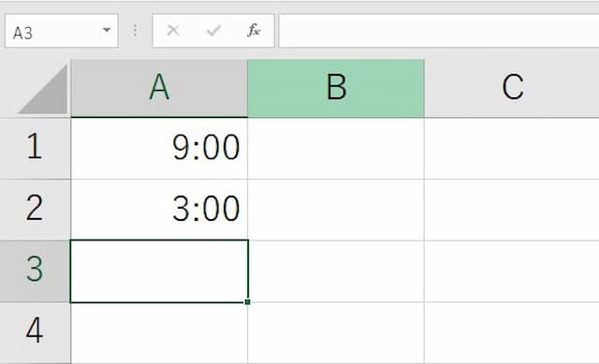Select column C header
This screenshot has height=364, width=599.
pos(512,88)
